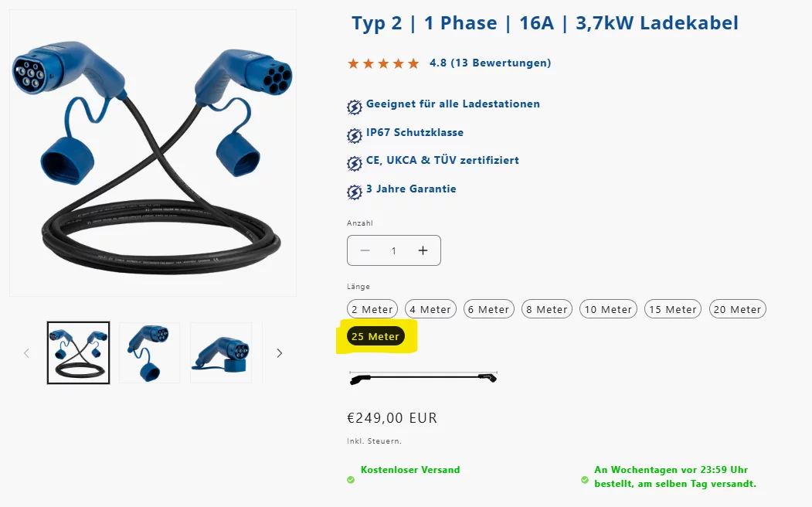Show next gallery thumbnails with right arrow
812x507 pixels.
[280, 353]
